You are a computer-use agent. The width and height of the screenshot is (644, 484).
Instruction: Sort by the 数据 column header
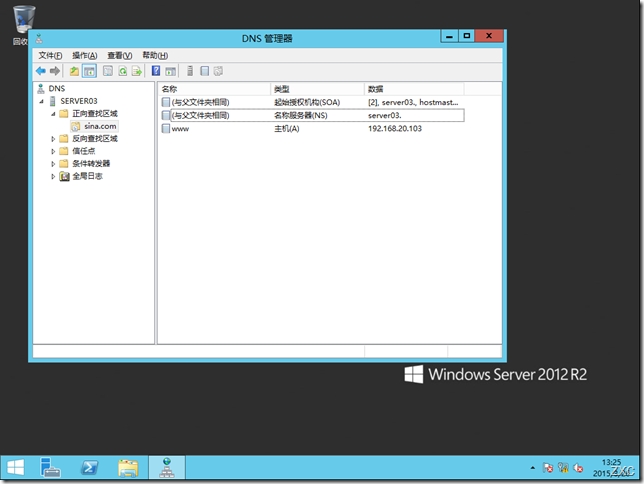[414, 89]
